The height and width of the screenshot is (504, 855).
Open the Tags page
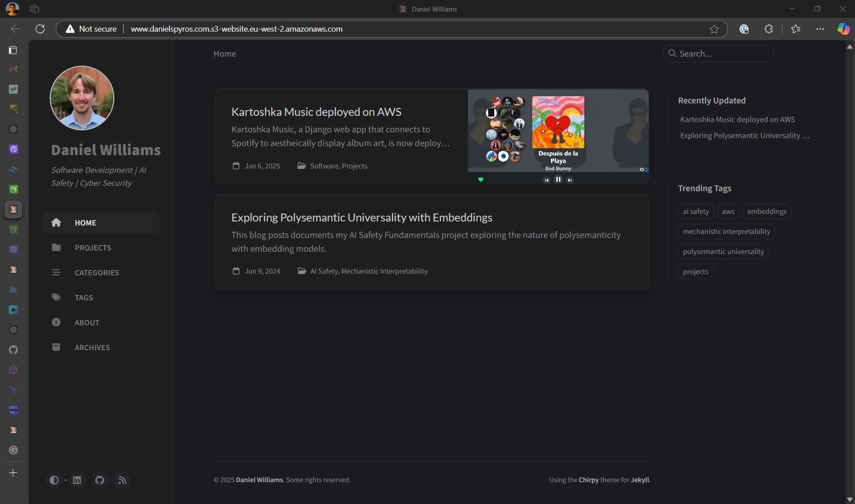click(x=101, y=297)
